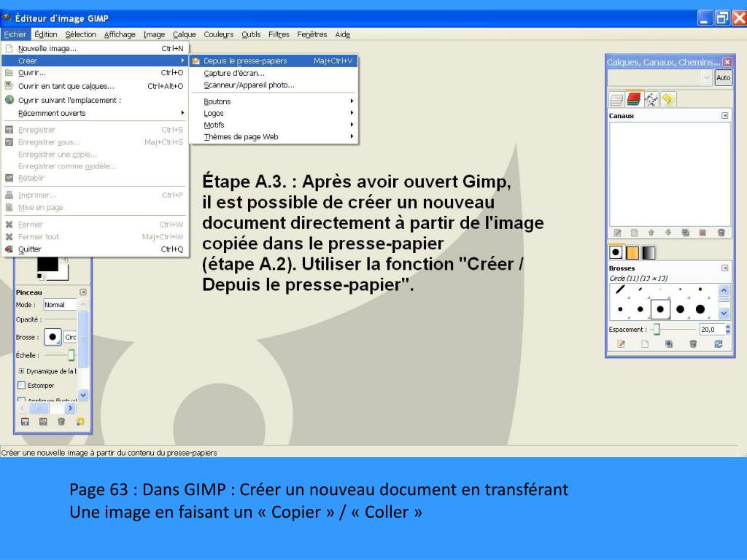747x560 pixels.
Task: Adjust the Espacement slider handle
Action: [x=657, y=329]
